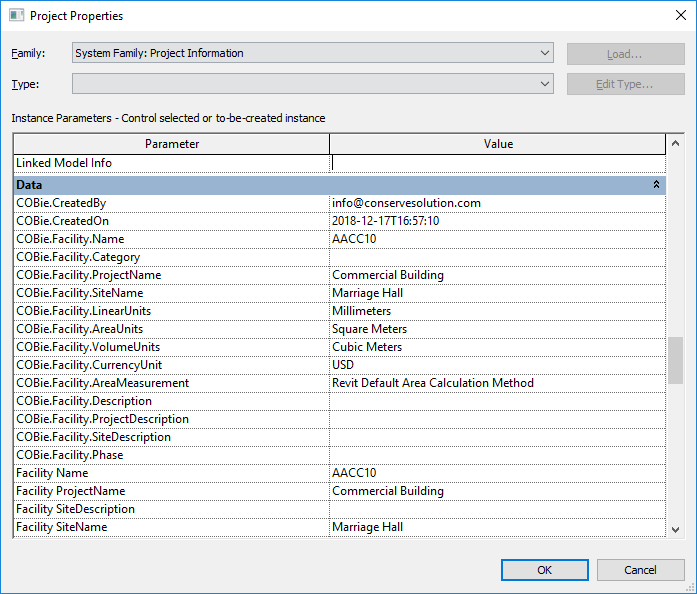Open the Type dropdown list

(x=313, y=84)
